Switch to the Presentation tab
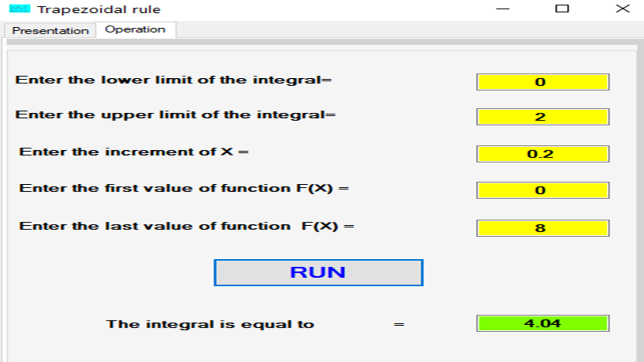The height and width of the screenshot is (362, 644). tap(50, 31)
